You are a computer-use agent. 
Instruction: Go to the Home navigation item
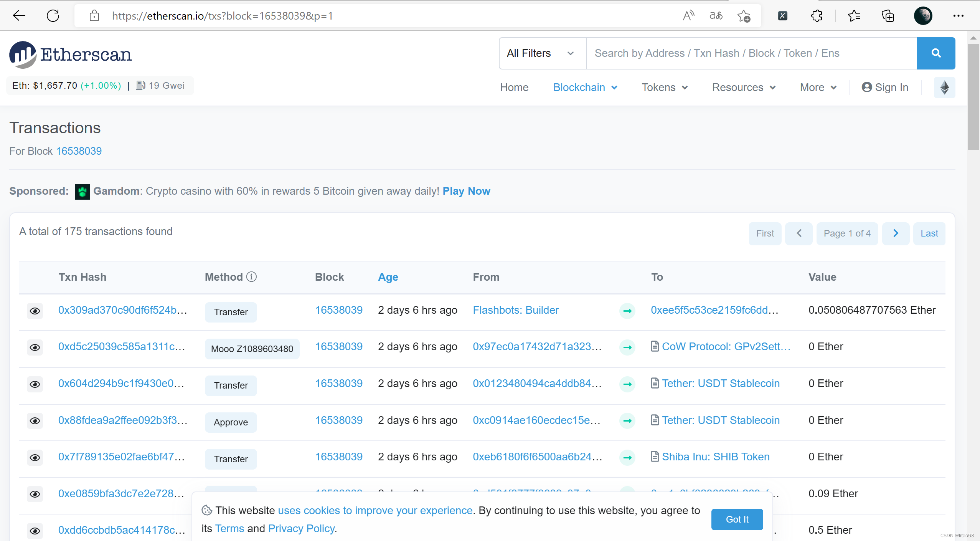(514, 88)
